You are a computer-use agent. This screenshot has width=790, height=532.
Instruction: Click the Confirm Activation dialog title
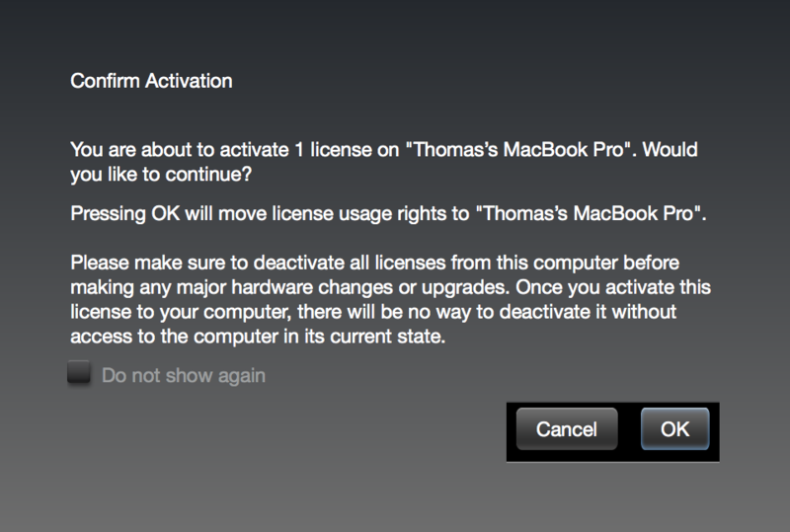151,81
